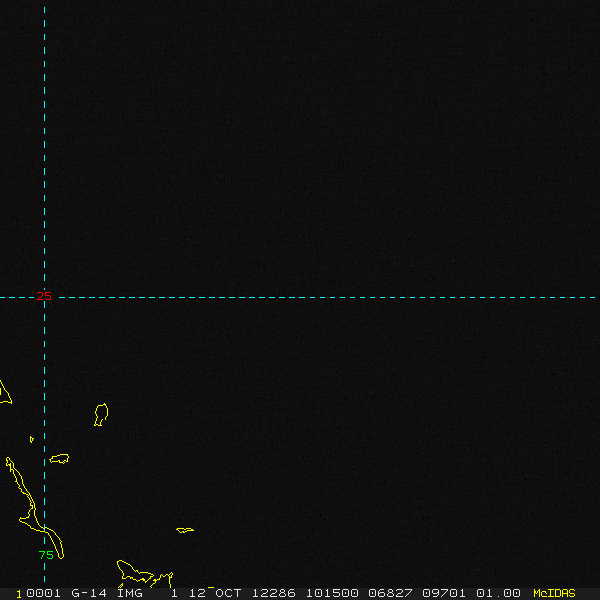Click the yellow McIDAS label
The image size is (600, 600).
coord(554,593)
